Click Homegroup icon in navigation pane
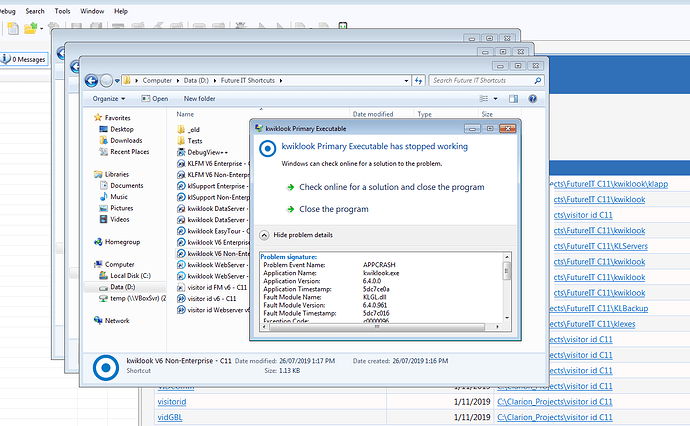This screenshot has width=690, height=426. (x=98, y=242)
